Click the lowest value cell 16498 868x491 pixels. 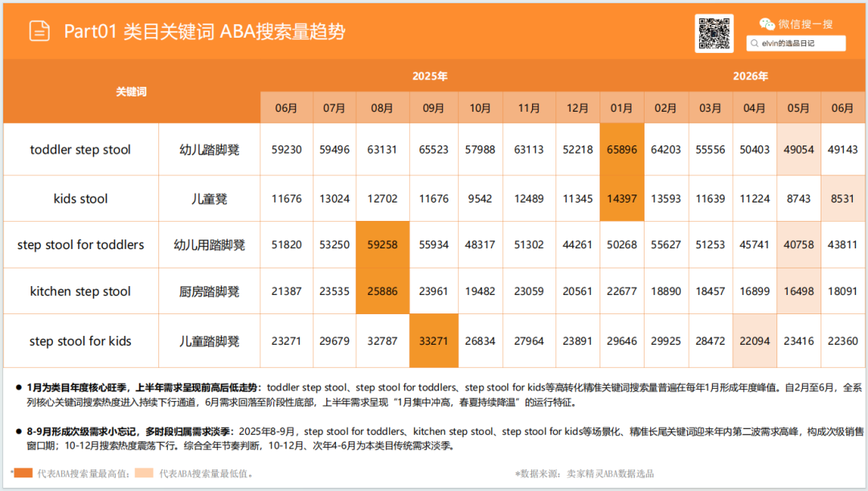coord(798,291)
